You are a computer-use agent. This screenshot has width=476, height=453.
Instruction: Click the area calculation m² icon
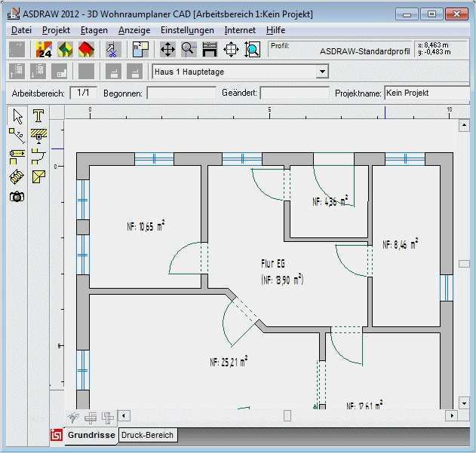139,50
